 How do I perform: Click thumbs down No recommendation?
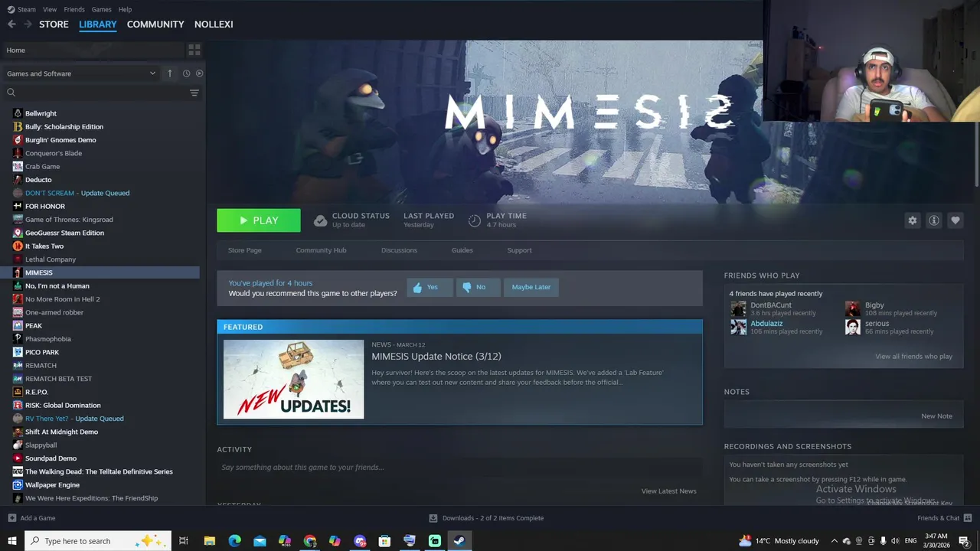[x=479, y=287]
